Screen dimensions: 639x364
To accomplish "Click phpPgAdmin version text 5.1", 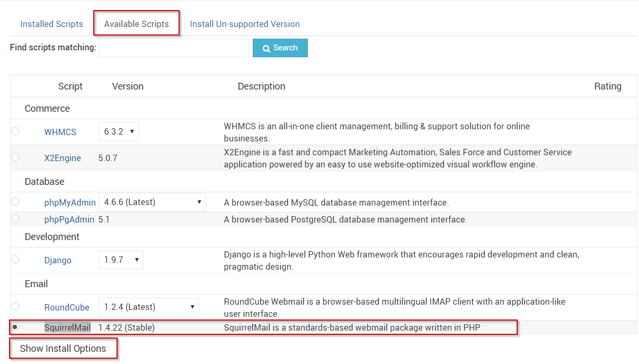I will (x=104, y=219).
